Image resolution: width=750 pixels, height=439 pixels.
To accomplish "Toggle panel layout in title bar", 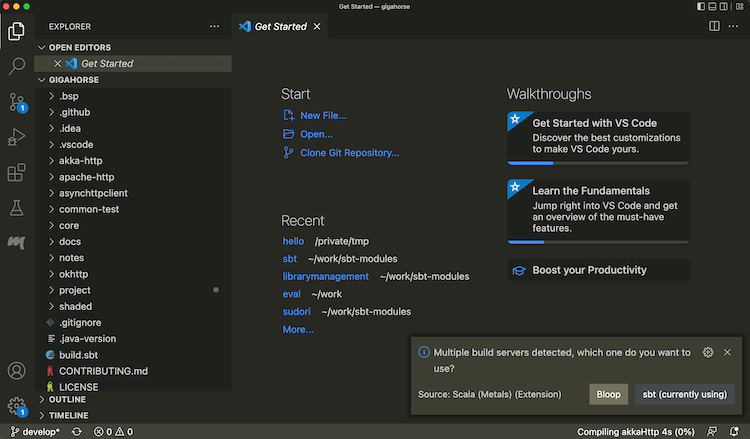I will 712,7.
